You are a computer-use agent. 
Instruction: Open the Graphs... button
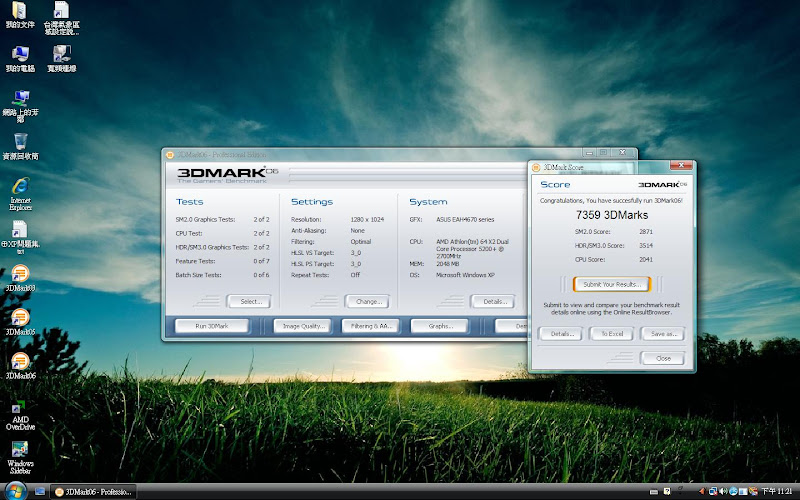439,326
